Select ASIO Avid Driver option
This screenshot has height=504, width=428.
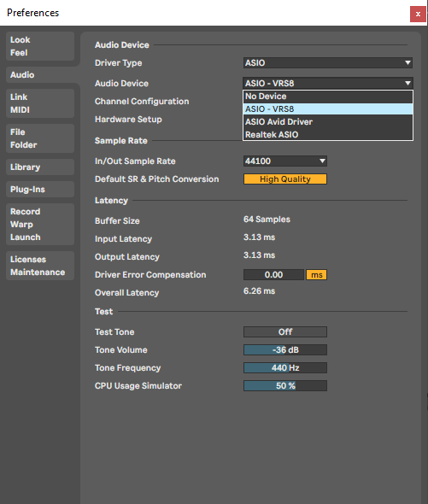(x=328, y=122)
